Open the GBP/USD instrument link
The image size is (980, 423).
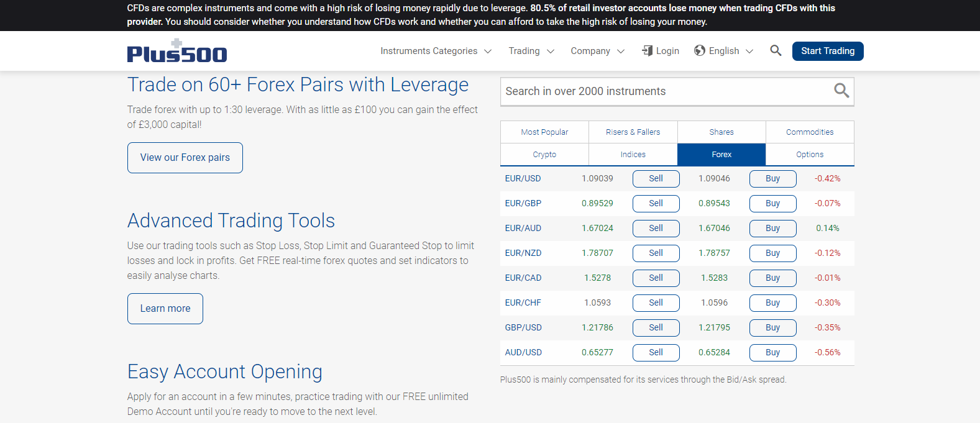(523, 327)
